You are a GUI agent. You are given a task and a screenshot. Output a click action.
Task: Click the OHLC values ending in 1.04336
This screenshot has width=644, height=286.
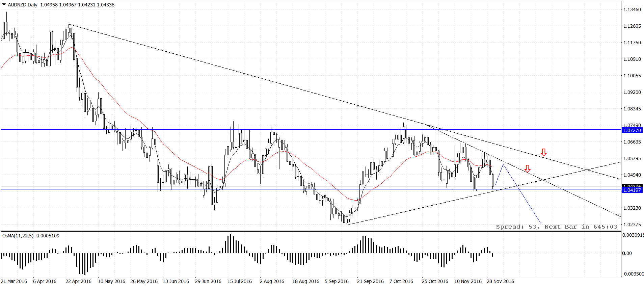[77, 5]
